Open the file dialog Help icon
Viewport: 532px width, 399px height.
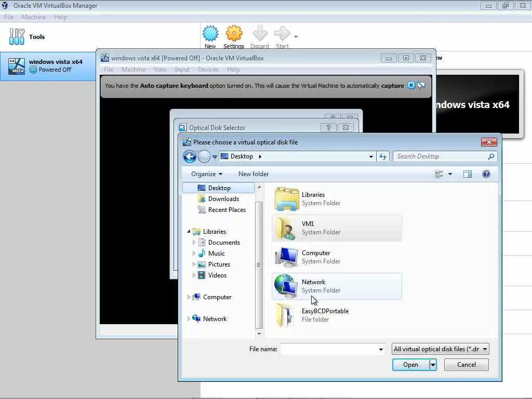pos(486,174)
